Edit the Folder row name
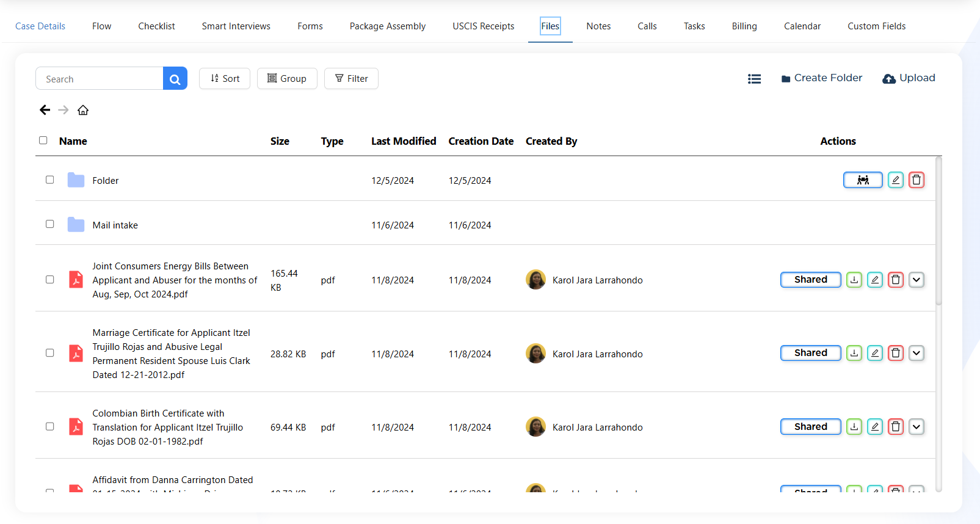Viewport: 980px width, 524px height. tap(896, 180)
